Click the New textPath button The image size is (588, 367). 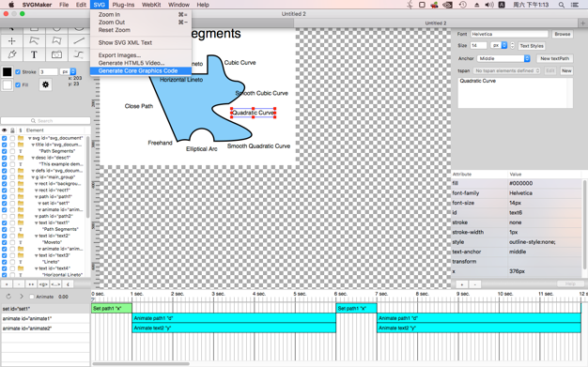click(x=554, y=58)
